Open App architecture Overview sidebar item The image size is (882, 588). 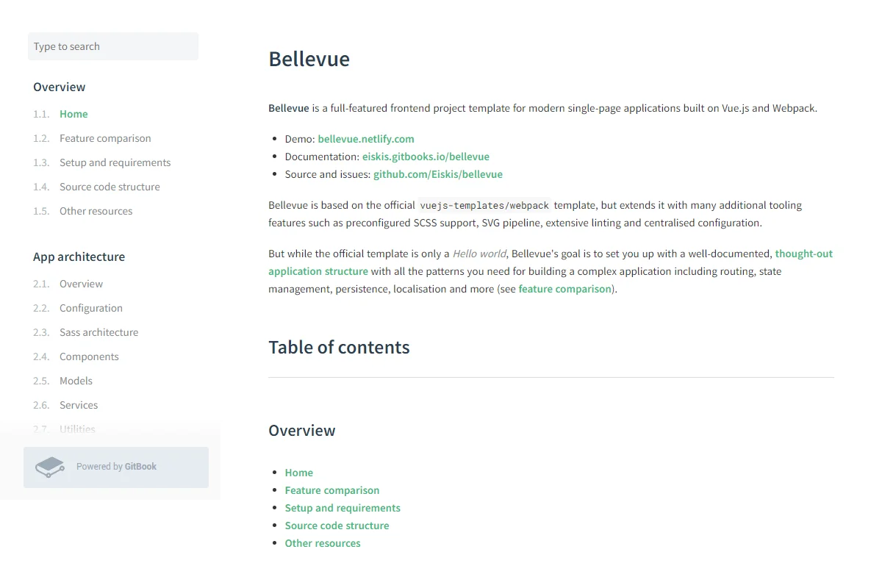(81, 284)
